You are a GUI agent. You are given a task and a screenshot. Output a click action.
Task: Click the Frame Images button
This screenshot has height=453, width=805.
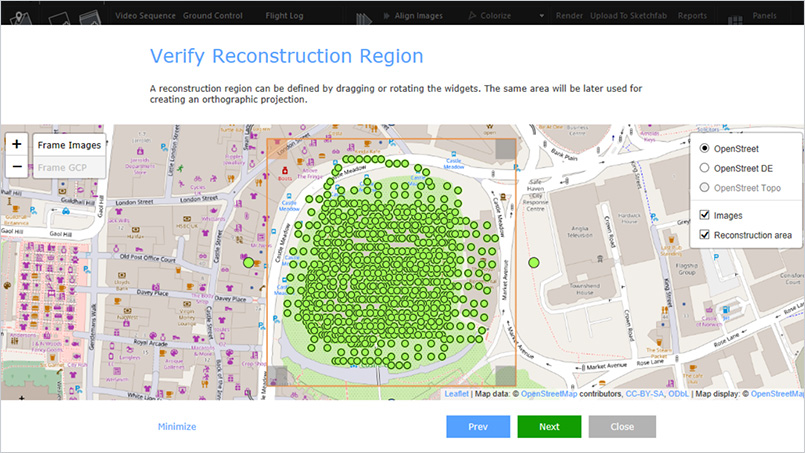pos(69,145)
